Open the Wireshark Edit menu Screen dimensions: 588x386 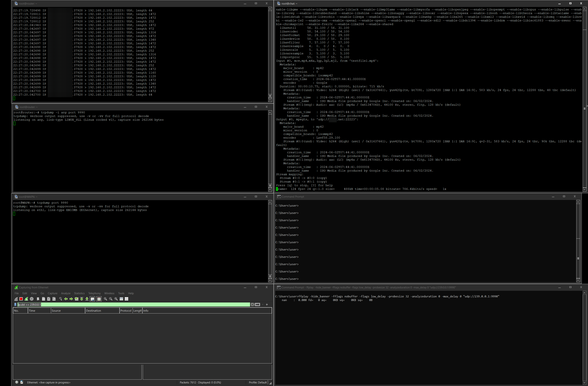(x=25, y=293)
